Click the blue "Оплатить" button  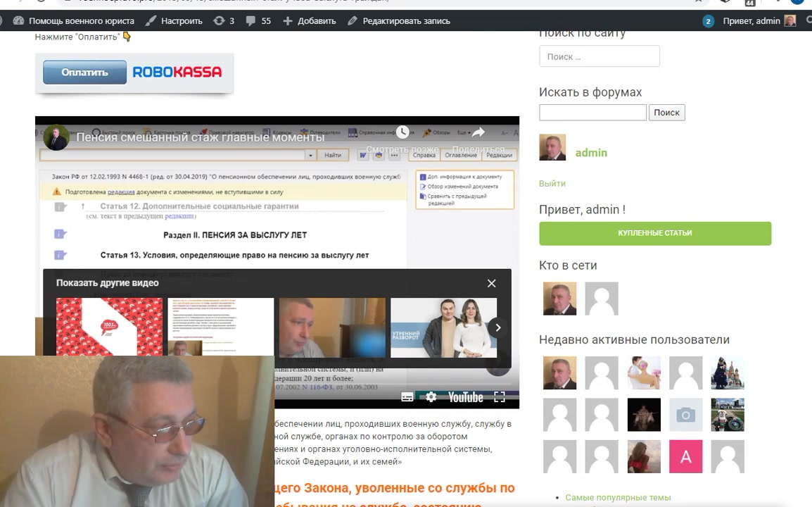(84, 72)
